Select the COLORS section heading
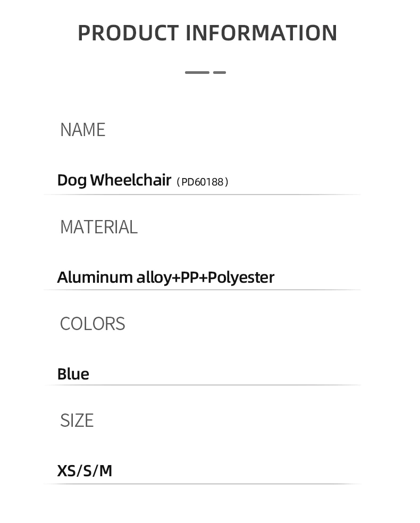Viewport: 420px width, 523px height. (x=93, y=324)
